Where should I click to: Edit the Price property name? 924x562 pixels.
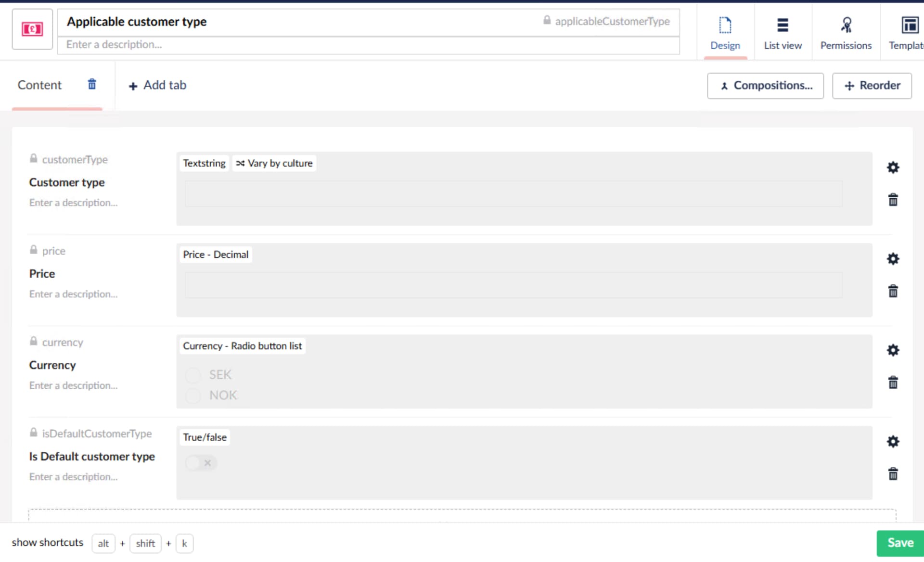click(42, 274)
